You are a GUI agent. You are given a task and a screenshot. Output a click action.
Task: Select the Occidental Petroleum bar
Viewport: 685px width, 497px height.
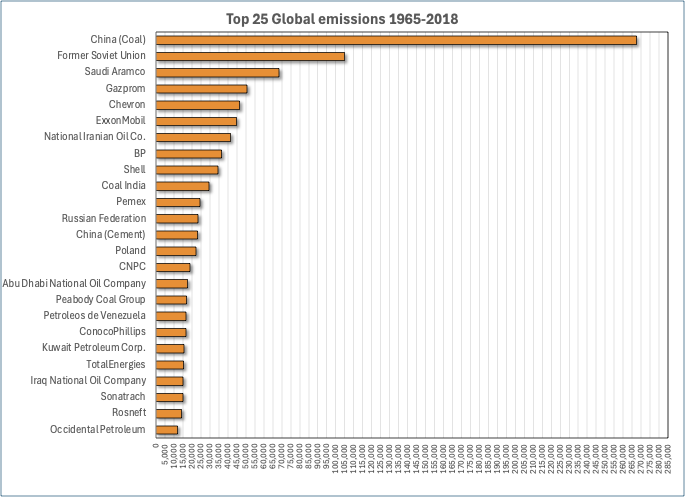click(x=166, y=430)
